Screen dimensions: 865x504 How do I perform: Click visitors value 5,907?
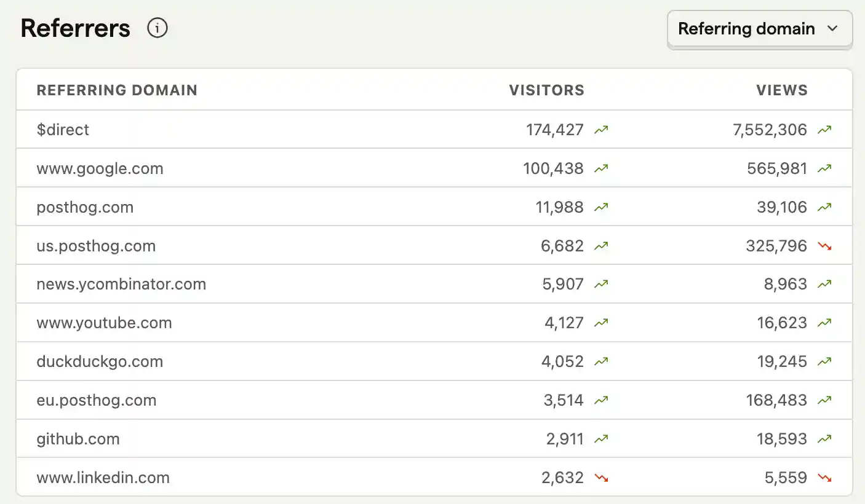tap(562, 284)
